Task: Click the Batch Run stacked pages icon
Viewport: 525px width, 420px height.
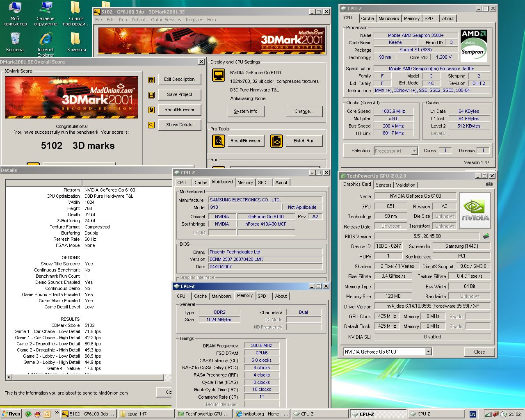Action: (x=276, y=141)
